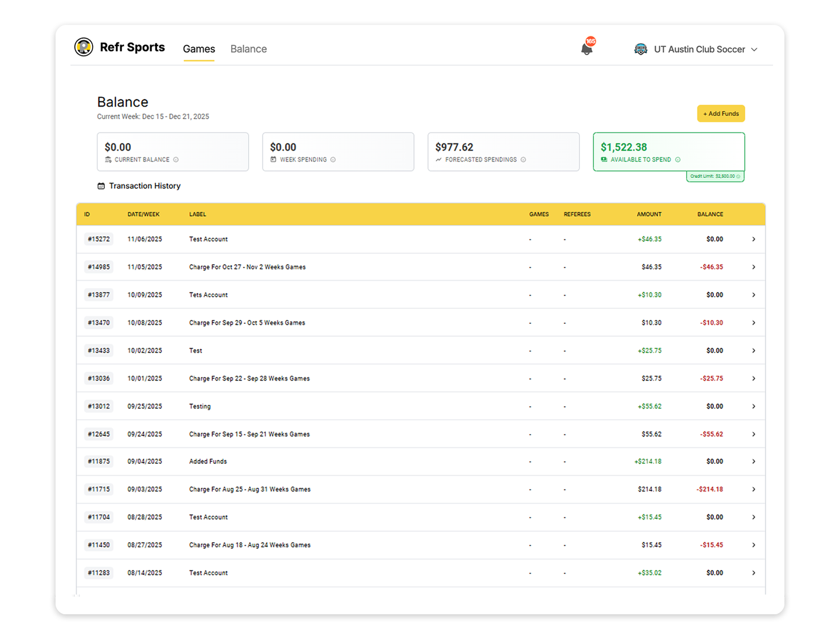The width and height of the screenshot is (840, 630).
Task: Click the Credit Limit info icon
Action: [738, 176]
